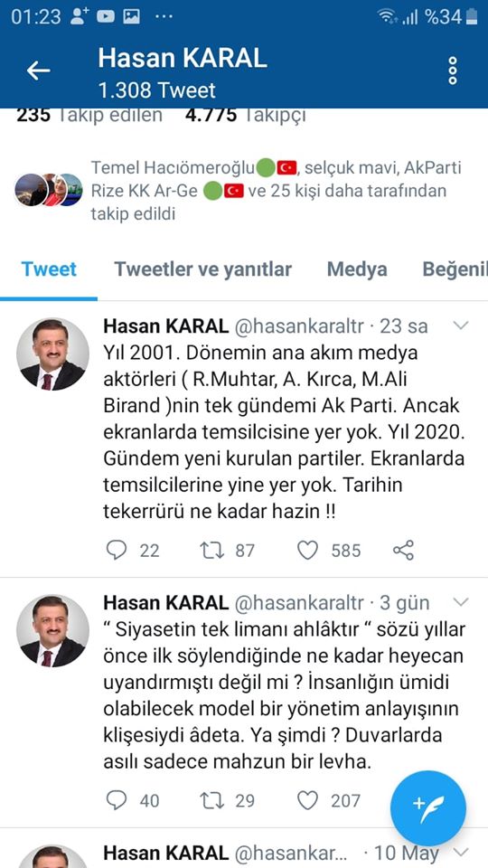This screenshot has width=488, height=868.
Task: Share the first tweet via share icon
Action: (403, 551)
